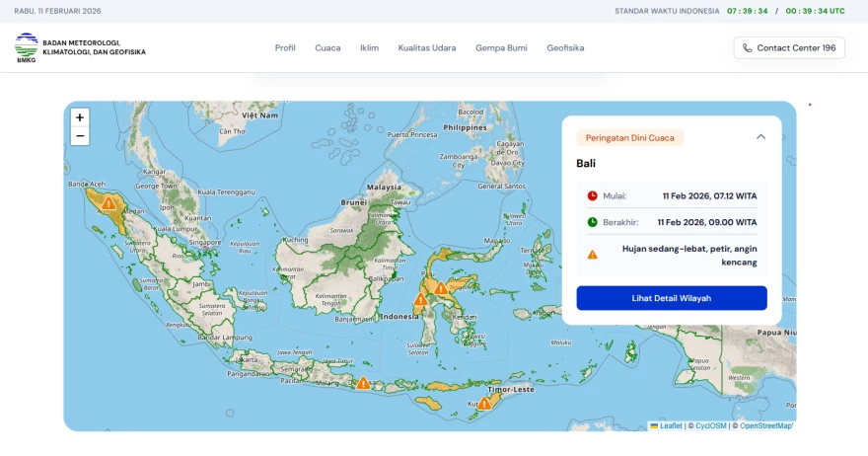
Task: Click the end time 11 Feb 2026, 09.00 WITA
Action: pos(707,222)
